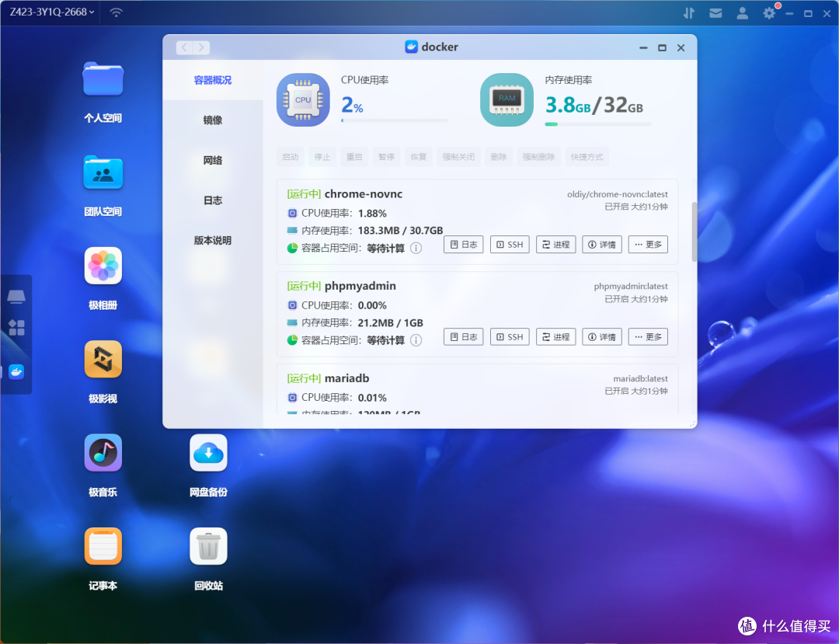839x644 pixels.
Task: Click the CPU usage progress bar
Action: (x=394, y=120)
